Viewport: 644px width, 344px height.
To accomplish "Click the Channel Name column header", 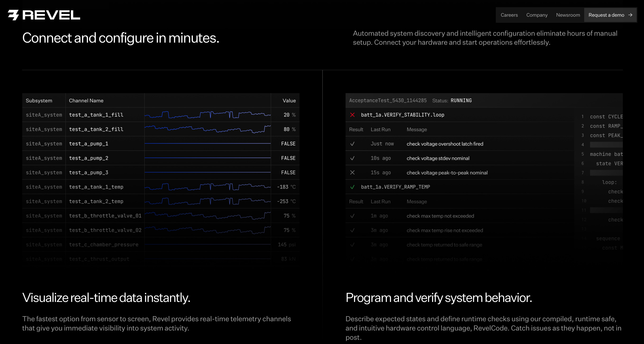I will click(x=86, y=101).
